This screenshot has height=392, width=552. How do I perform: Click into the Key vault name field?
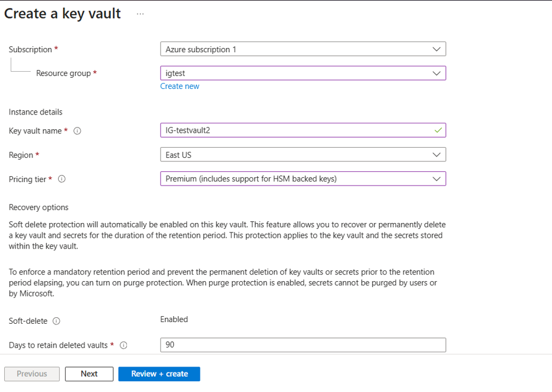pos(303,130)
